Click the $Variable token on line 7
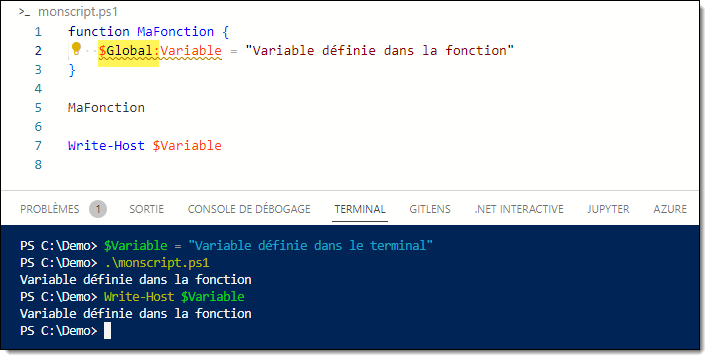Image resolution: width=710 pixels, height=360 pixels. point(187,145)
